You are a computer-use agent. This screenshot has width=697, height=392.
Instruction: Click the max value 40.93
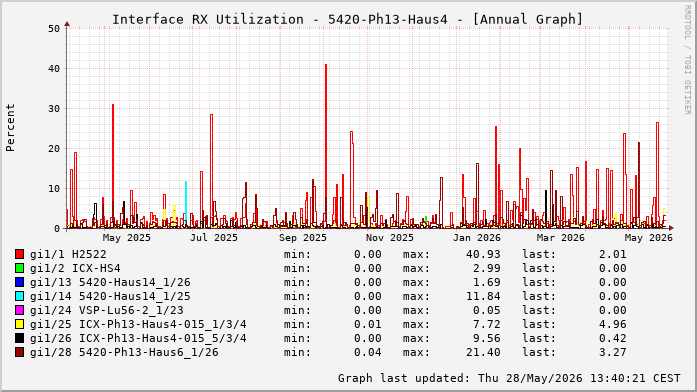point(483,254)
